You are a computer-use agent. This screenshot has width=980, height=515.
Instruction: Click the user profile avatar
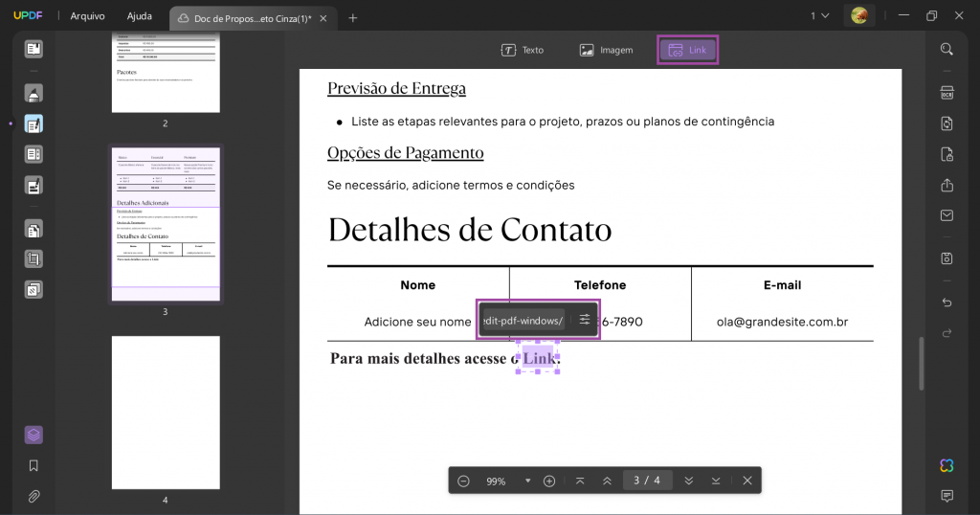pyautogui.click(x=859, y=16)
